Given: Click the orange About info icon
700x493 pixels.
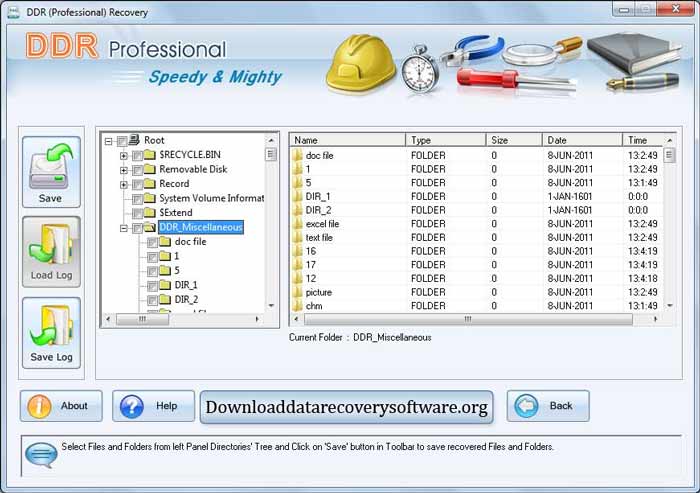Looking at the screenshot, I should (x=39, y=406).
